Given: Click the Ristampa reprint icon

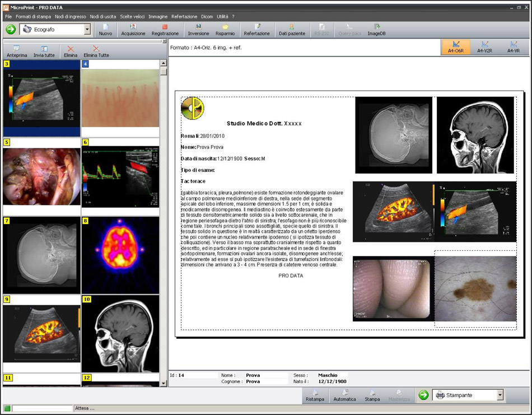Looking at the screenshot, I should [x=315, y=395].
